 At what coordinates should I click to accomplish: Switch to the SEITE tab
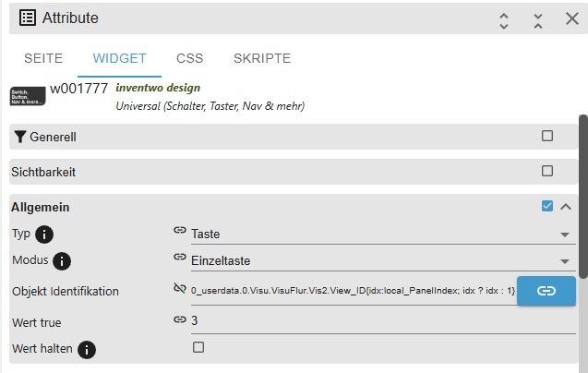click(x=43, y=58)
